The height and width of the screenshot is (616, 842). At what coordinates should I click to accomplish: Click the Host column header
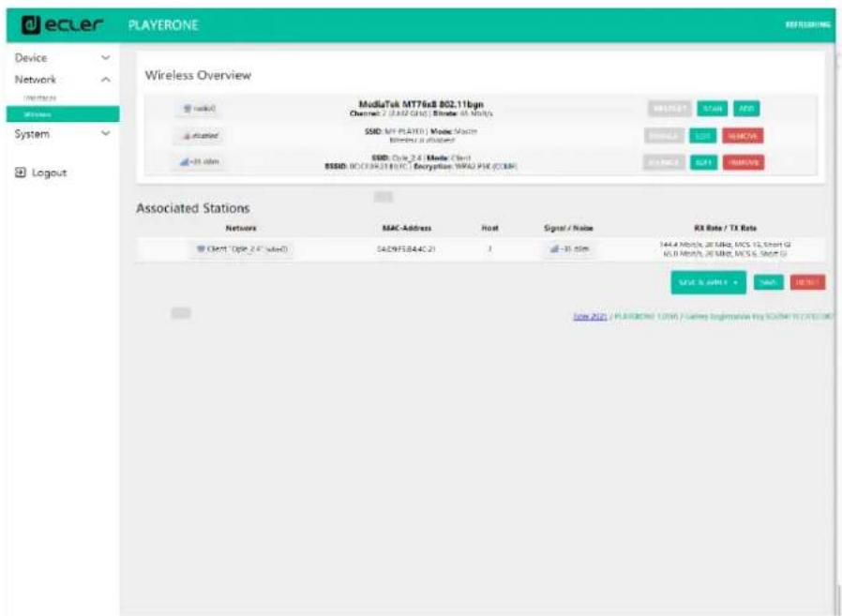pyautogui.click(x=489, y=228)
